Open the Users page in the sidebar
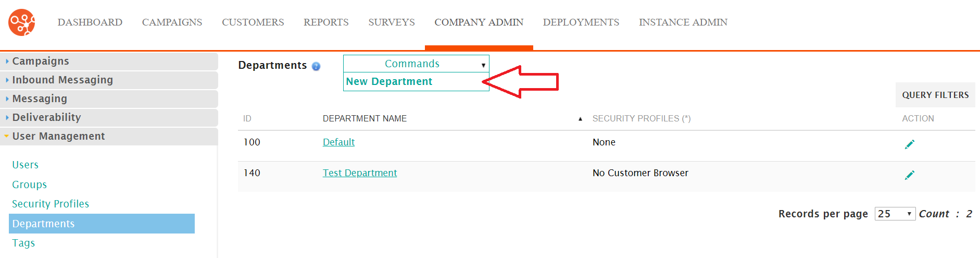The height and width of the screenshot is (258, 980). pos(26,165)
